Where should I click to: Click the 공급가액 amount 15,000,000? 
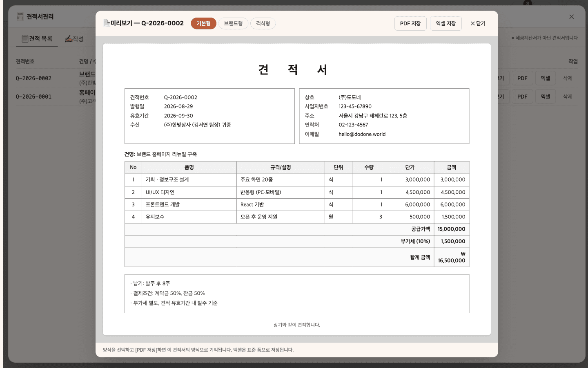(451, 229)
